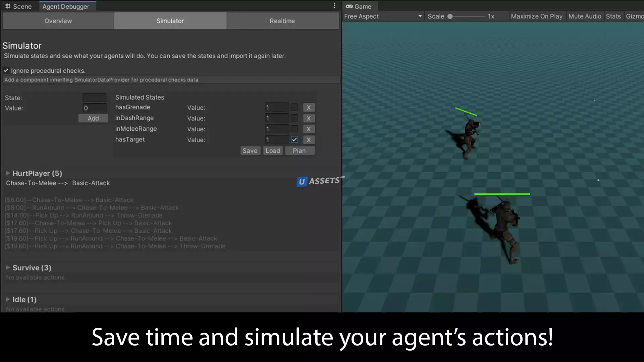
Task: Open the panel's three-dot options menu
Action: (334, 6)
